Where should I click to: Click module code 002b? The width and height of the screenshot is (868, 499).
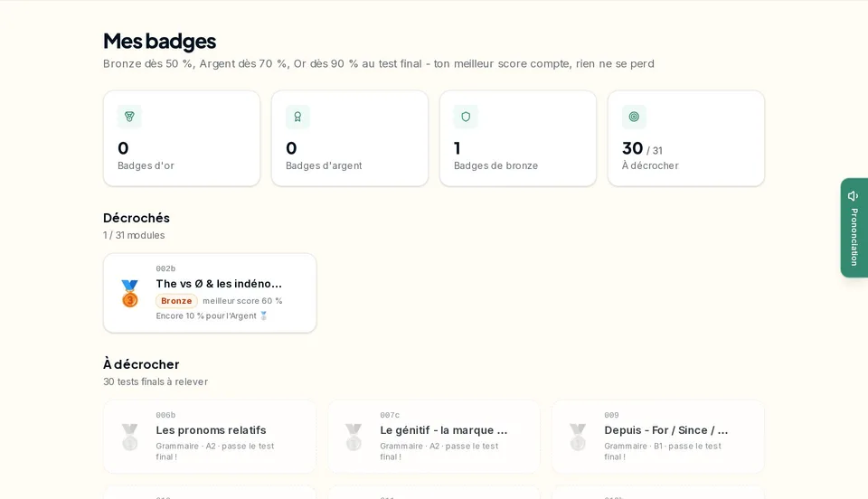tap(165, 268)
